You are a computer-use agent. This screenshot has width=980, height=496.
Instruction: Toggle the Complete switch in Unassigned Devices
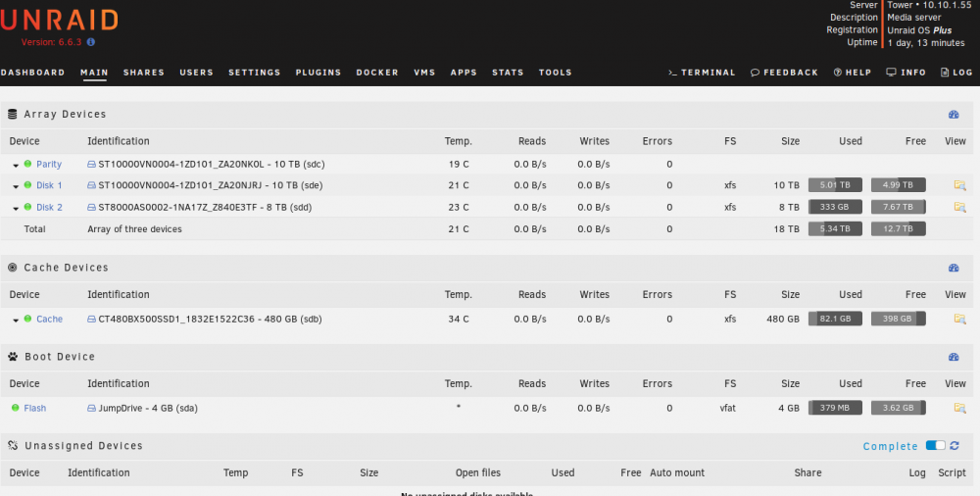coord(936,445)
